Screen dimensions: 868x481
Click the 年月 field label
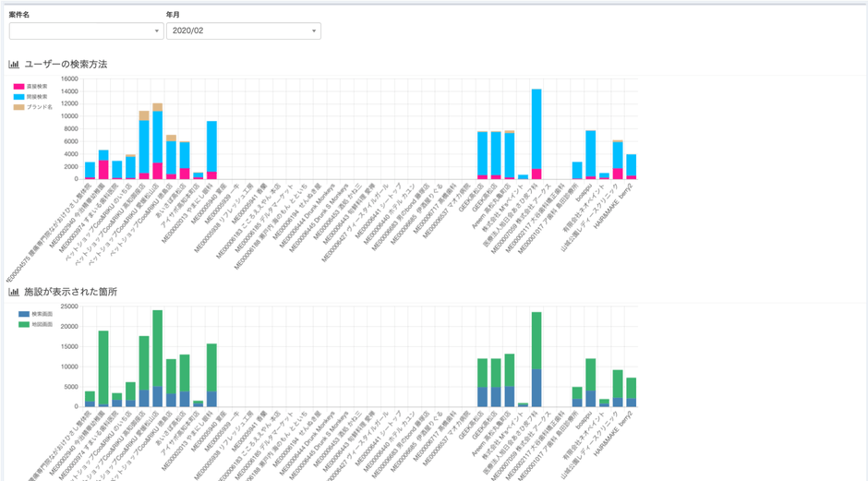(x=174, y=15)
